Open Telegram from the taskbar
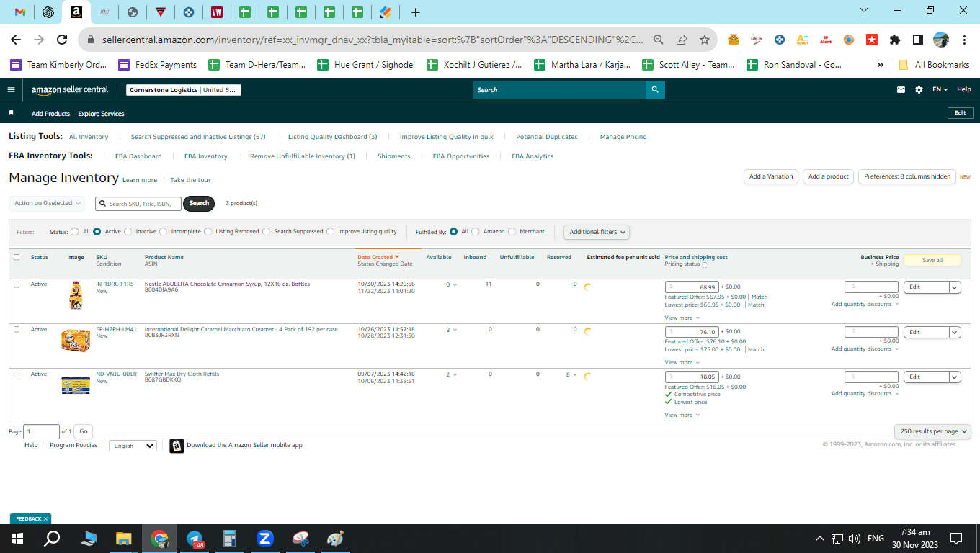The image size is (980, 553). [195, 538]
